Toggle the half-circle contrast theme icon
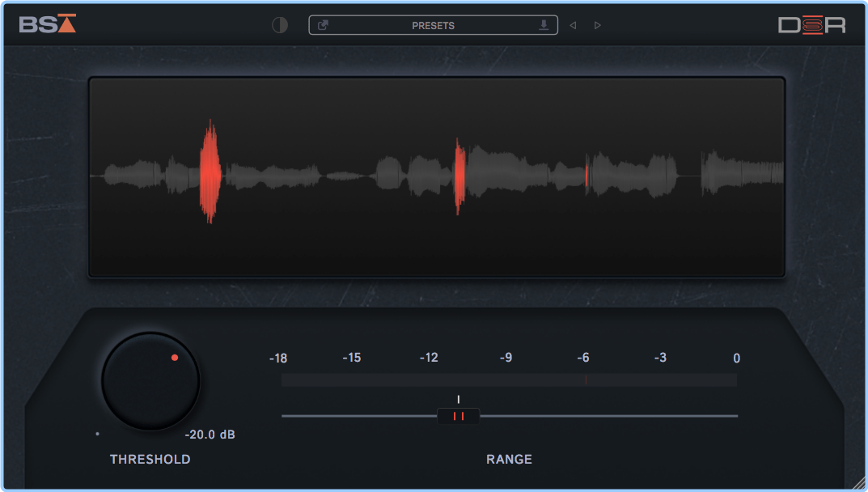 pos(280,25)
